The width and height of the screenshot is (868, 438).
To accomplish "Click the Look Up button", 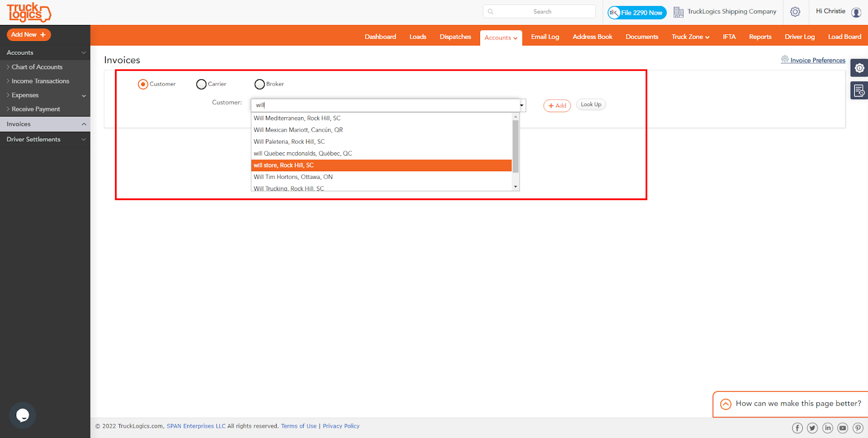I will [x=591, y=105].
